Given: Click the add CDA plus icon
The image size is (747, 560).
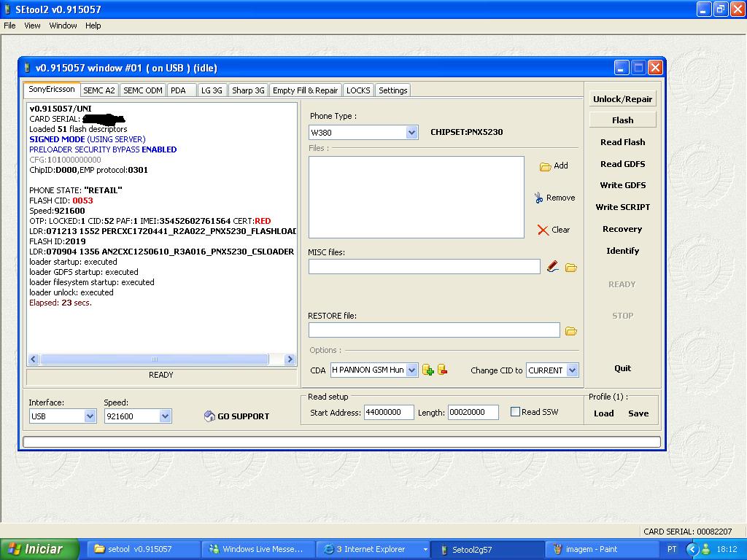Looking at the screenshot, I should pyautogui.click(x=427, y=370).
